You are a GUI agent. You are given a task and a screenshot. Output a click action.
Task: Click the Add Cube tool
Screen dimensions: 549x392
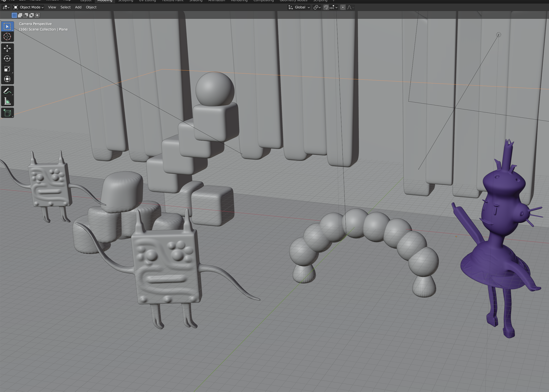coord(7,113)
